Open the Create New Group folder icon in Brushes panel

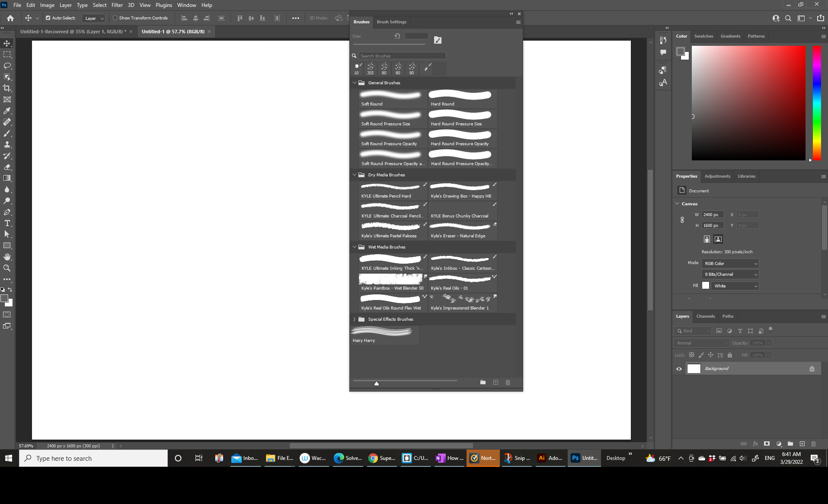[x=483, y=383]
